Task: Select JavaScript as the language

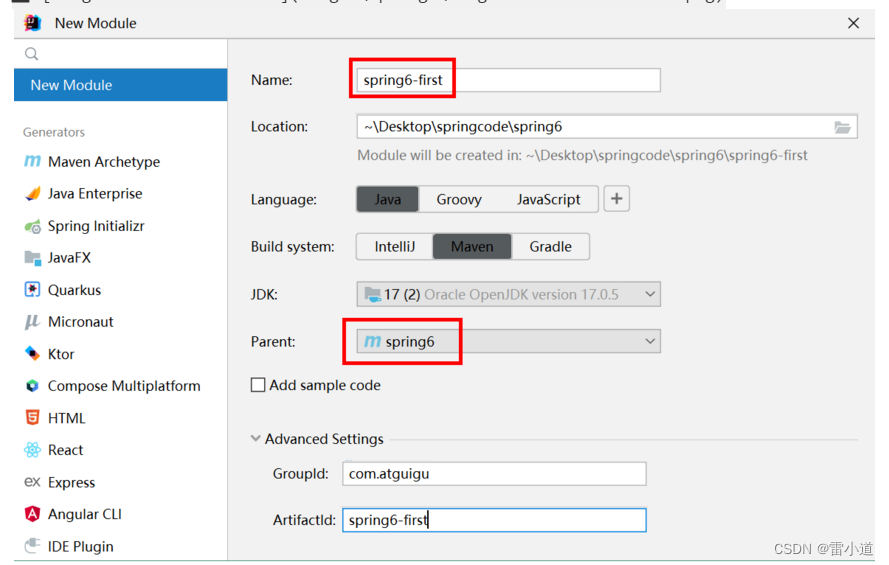Action: click(x=548, y=199)
